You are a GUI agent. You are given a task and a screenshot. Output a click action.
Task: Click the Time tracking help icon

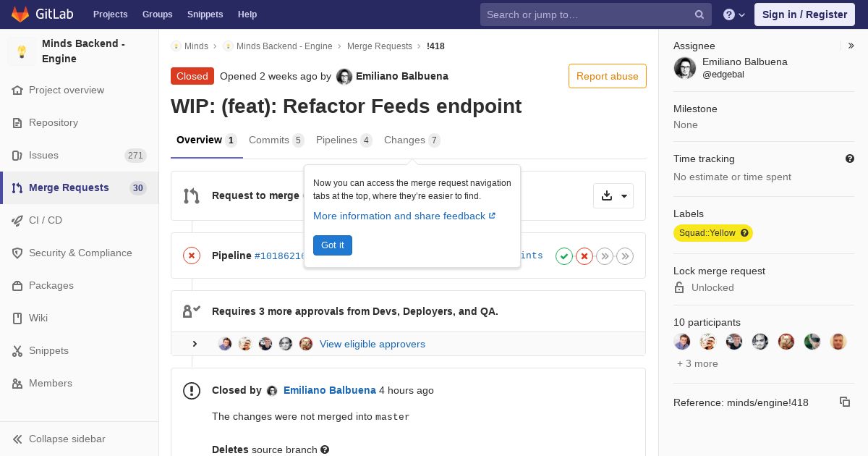pos(850,159)
